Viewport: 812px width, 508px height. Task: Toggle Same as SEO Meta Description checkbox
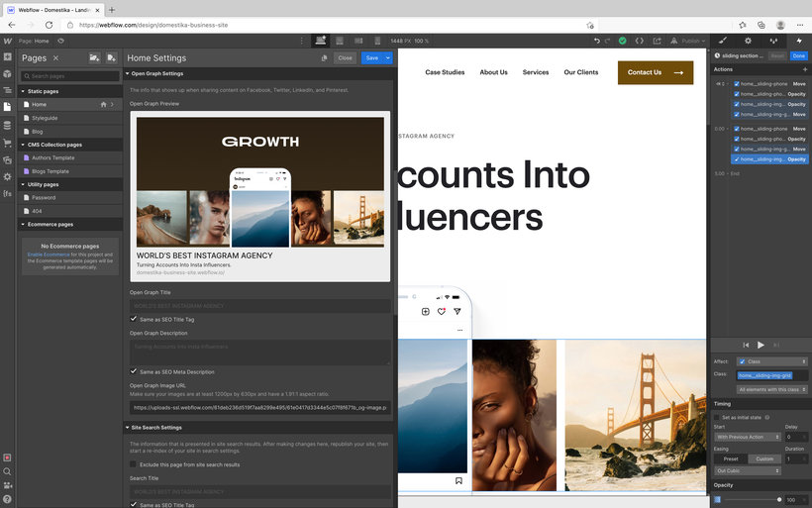(134, 371)
